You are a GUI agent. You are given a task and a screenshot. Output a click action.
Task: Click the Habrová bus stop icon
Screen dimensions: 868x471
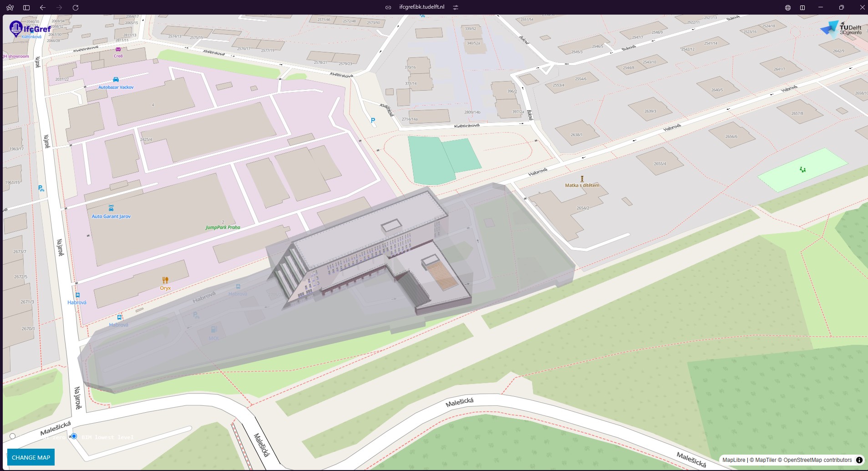(77, 295)
